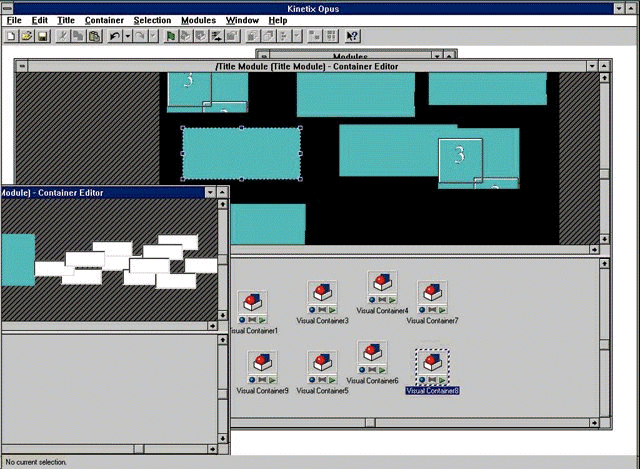Click the Visual Container9 label
The width and height of the screenshot is (640, 469).
pos(262,391)
